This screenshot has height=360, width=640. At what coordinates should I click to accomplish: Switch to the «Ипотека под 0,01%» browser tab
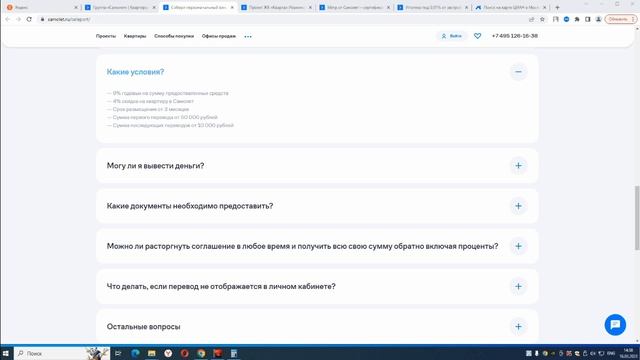[433, 7]
